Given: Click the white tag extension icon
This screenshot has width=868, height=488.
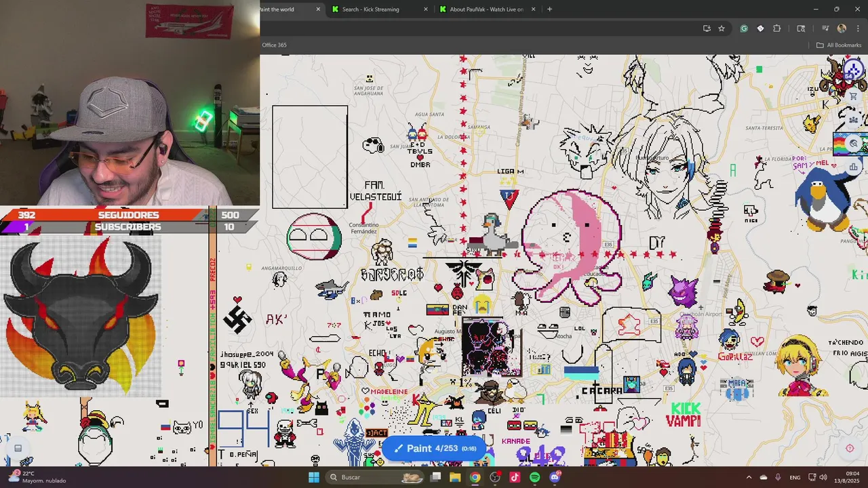Looking at the screenshot, I should point(760,28).
